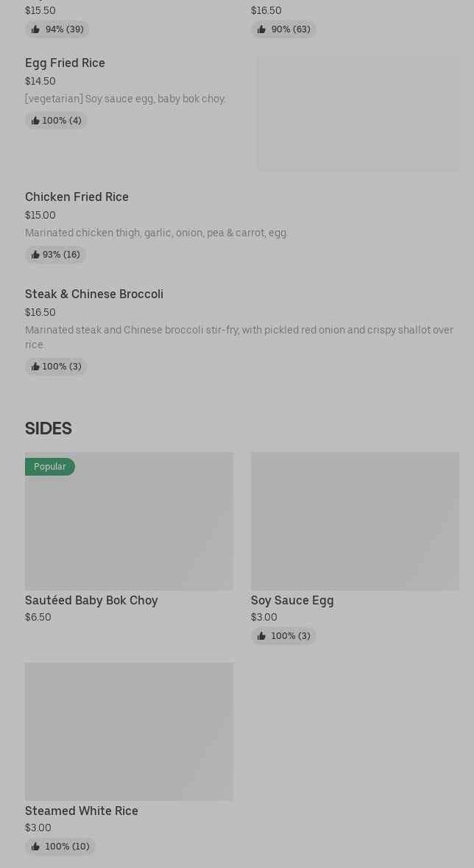Click the Chicken Fried Rice description text
This screenshot has width=474, height=868.
157,233
